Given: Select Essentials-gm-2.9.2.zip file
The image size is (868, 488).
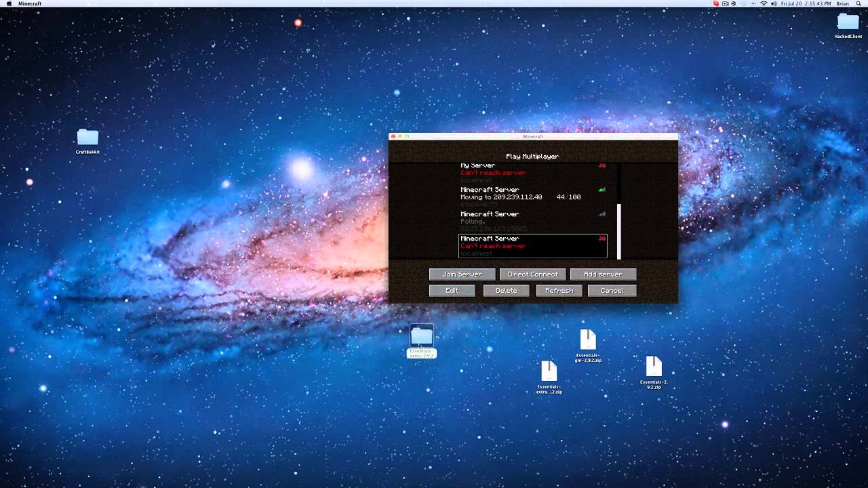Looking at the screenshot, I should click(588, 346).
